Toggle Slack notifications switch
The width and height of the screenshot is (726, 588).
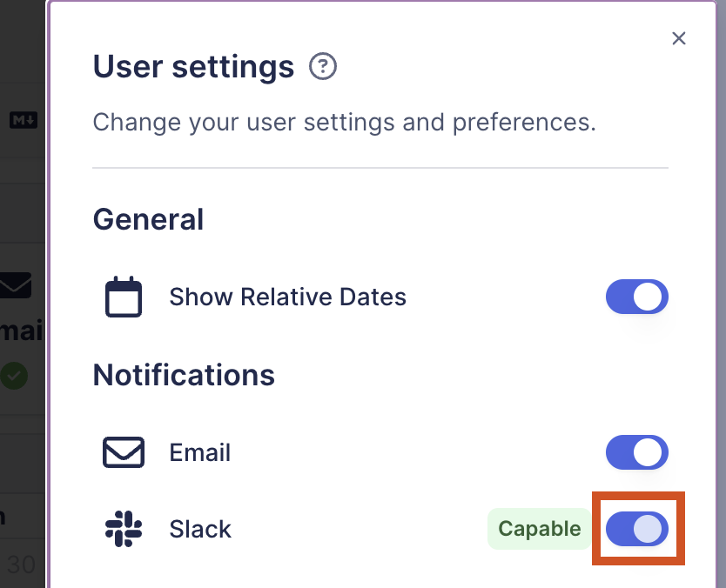(x=636, y=529)
